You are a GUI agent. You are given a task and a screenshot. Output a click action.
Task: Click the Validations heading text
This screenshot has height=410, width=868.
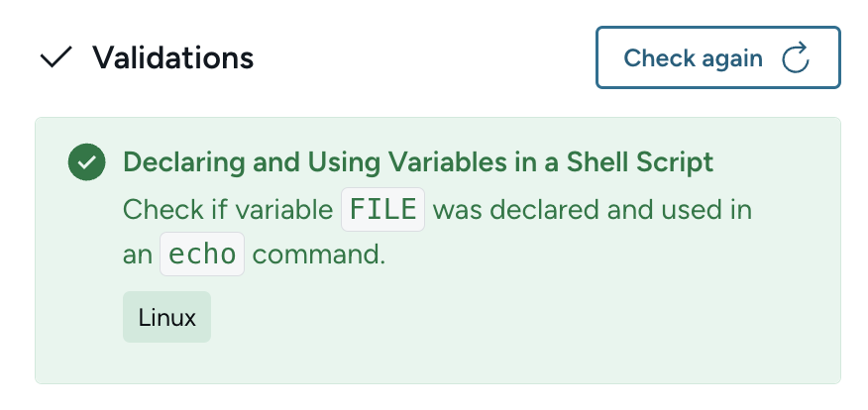click(x=173, y=58)
